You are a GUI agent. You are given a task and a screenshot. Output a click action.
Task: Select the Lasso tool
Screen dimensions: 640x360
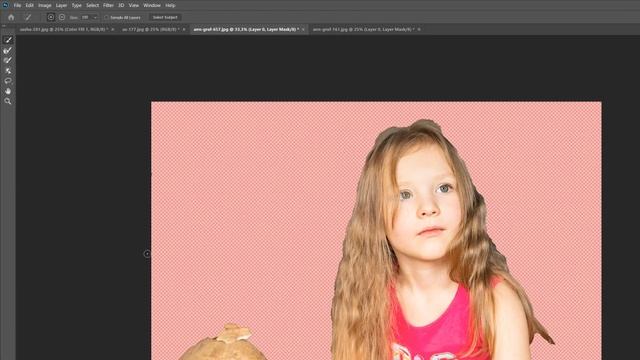pyautogui.click(x=8, y=81)
